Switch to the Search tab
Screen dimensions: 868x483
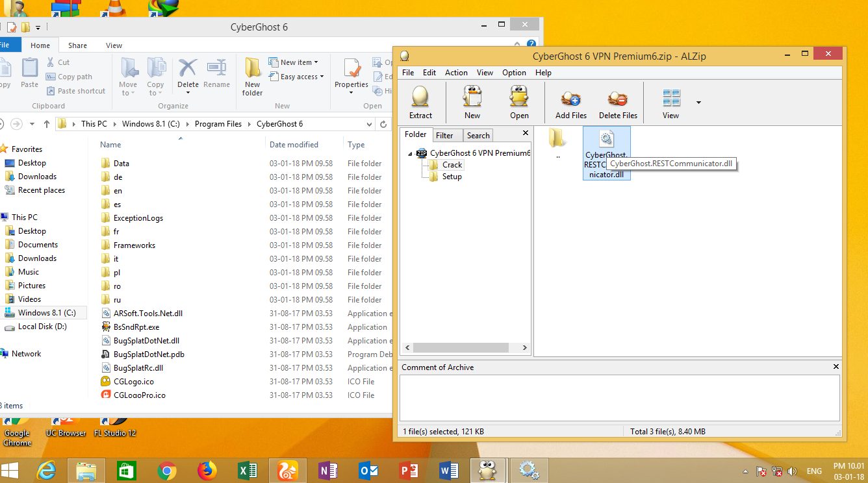[x=478, y=136]
